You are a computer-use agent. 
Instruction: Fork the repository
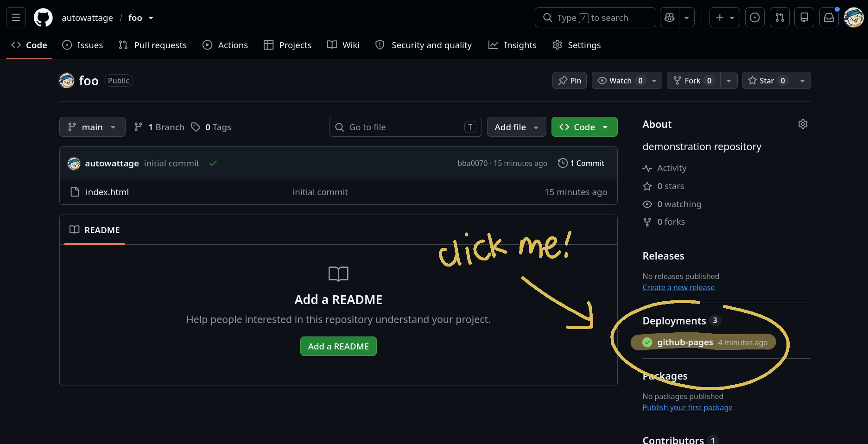pos(693,81)
